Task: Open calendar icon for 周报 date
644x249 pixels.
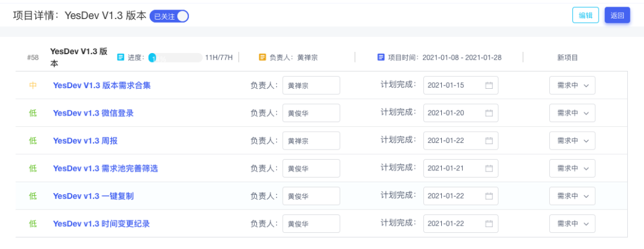Action: 489,141
